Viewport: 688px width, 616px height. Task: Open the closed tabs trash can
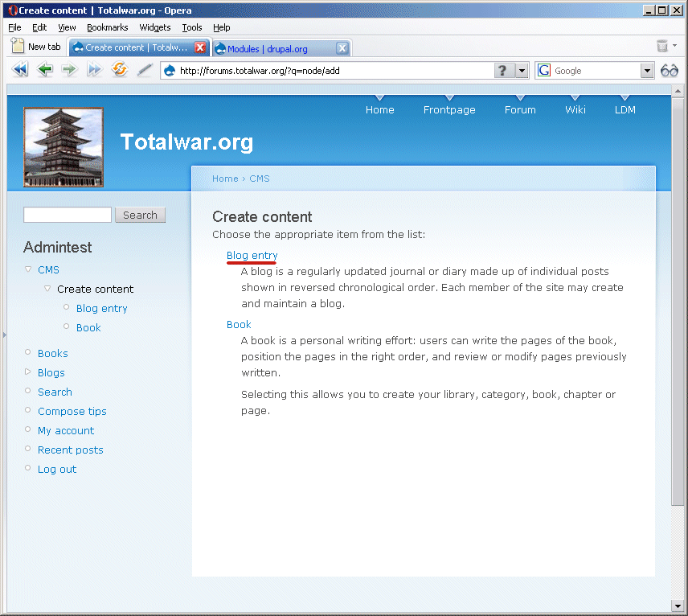pos(661,46)
